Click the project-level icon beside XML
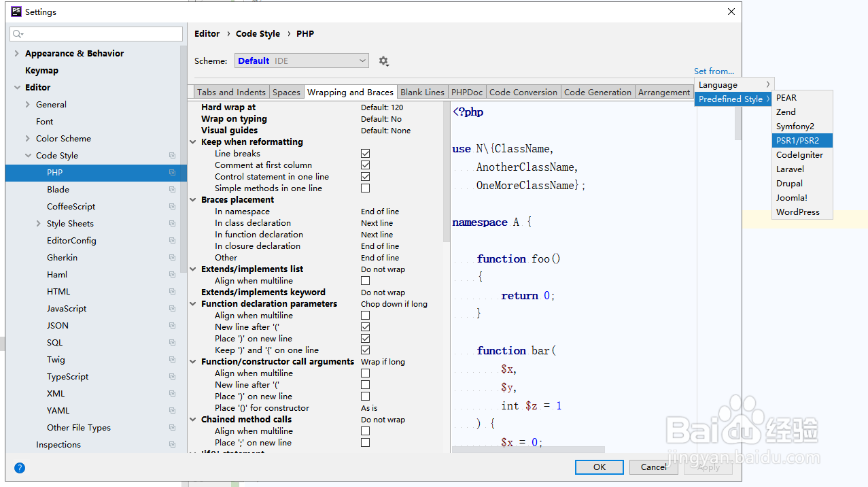868x487 pixels. [173, 394]
